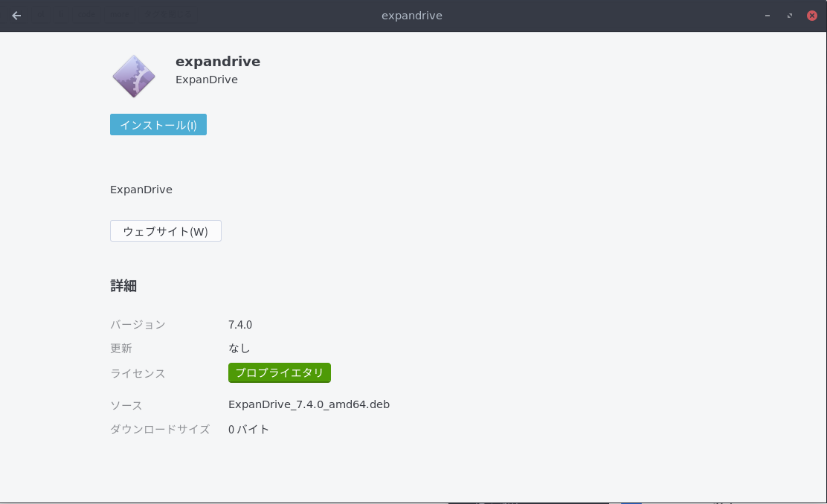Click the bold expandrive app name heading
This screenshot has width=827, height=504.
pyautogui.click(x=218, y=62)
